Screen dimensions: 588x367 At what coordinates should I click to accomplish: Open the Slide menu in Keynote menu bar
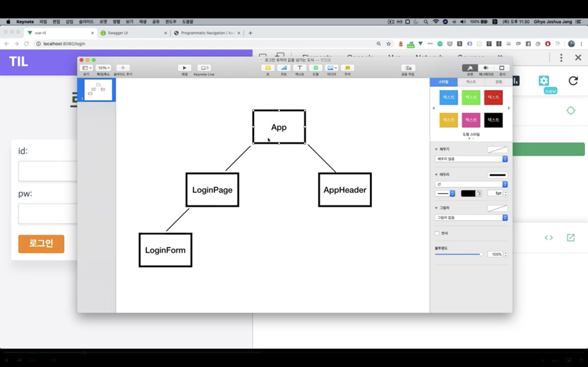[x=86, y=22]
